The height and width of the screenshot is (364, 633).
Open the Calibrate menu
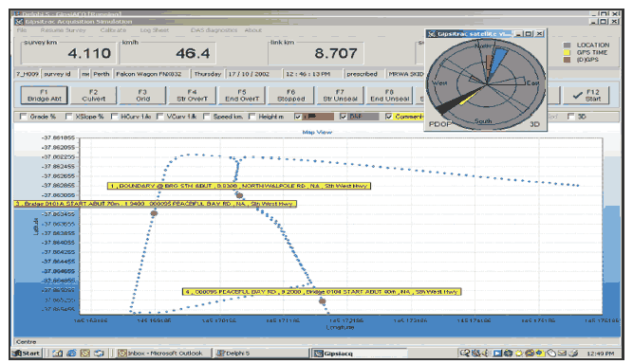pyautogui.click(x=113, y=30)
